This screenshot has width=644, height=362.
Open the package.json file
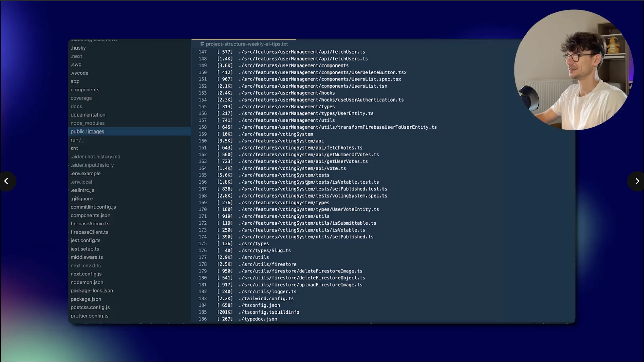click(x=86, y=299)
